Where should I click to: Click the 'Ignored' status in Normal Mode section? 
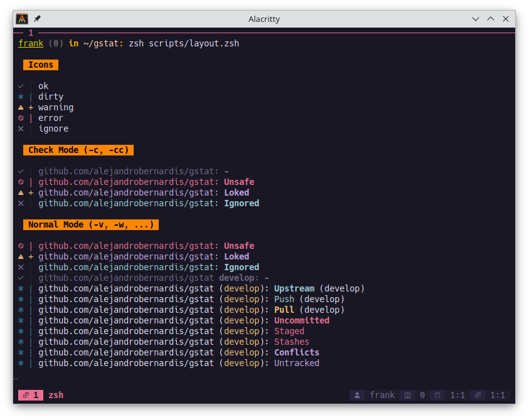point(242,267)
